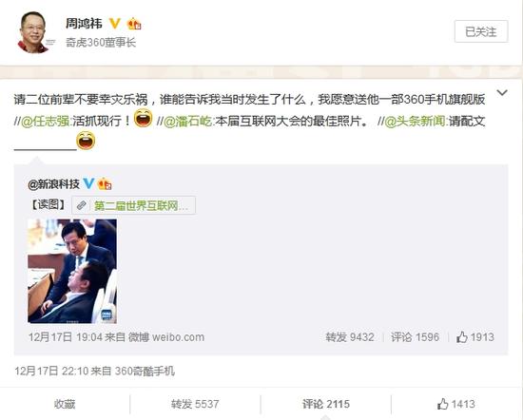This screenshot has width=523, height=420.
Task: Open the post options chevron menu
Action: (502, 93)
